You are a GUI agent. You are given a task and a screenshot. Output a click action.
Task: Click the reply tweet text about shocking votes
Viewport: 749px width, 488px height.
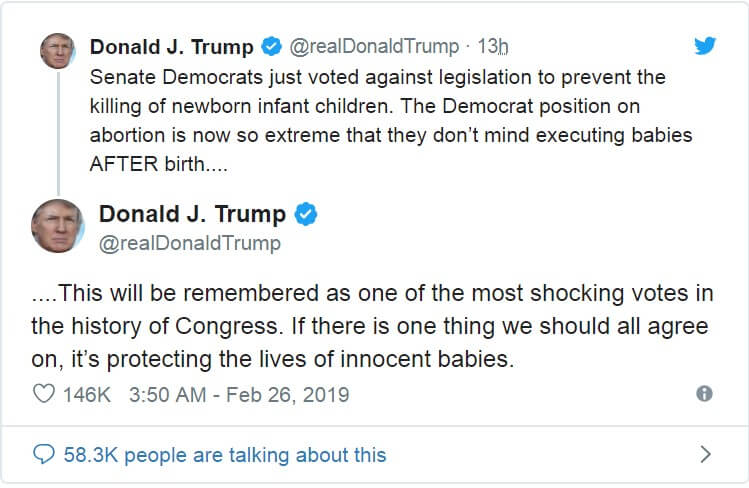pyautogui.click(x=370, y=327)
